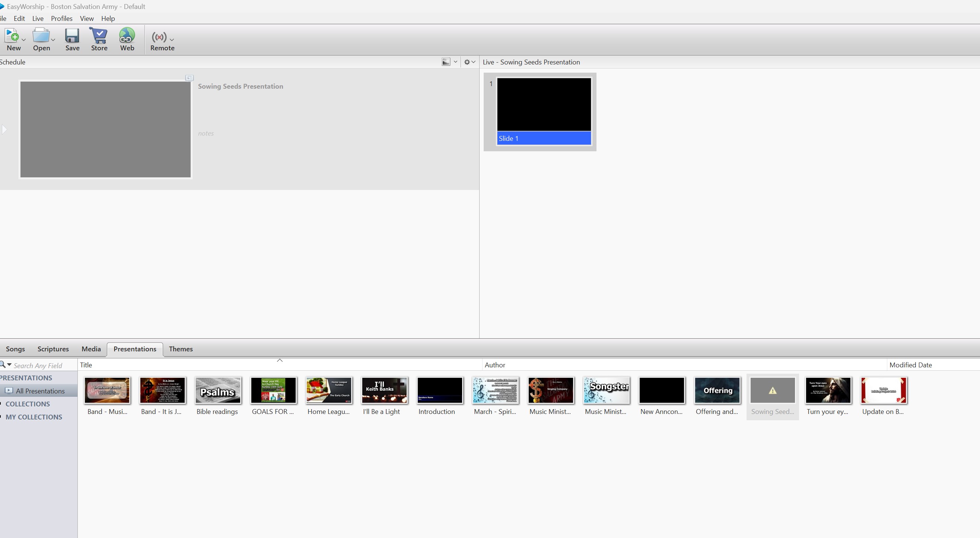Click the Remote broadcast icon

point(159,37)
